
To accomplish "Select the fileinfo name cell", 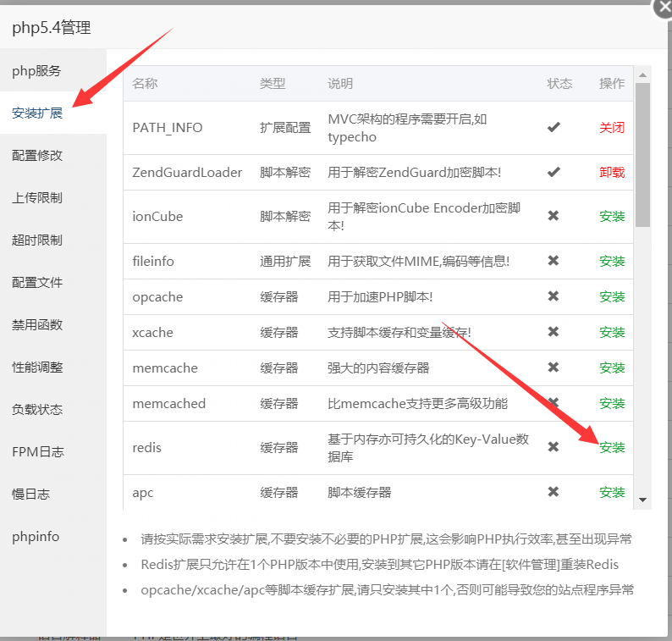I will [x=153, y=261].
